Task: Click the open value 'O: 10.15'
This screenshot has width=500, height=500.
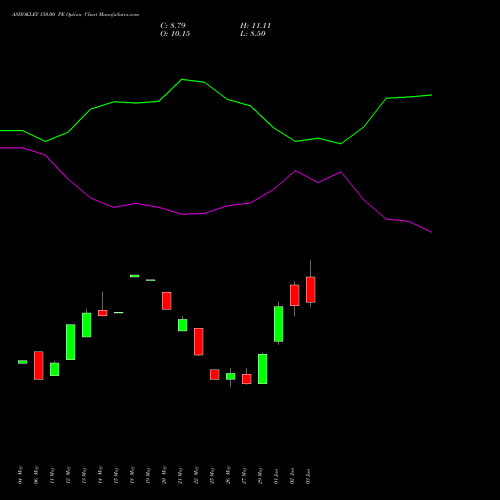Action: [175, 34]
